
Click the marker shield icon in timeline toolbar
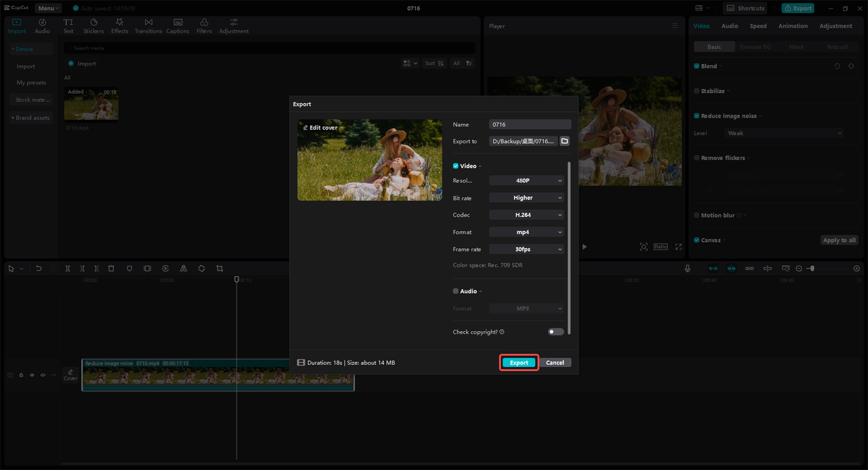[130, 269]
